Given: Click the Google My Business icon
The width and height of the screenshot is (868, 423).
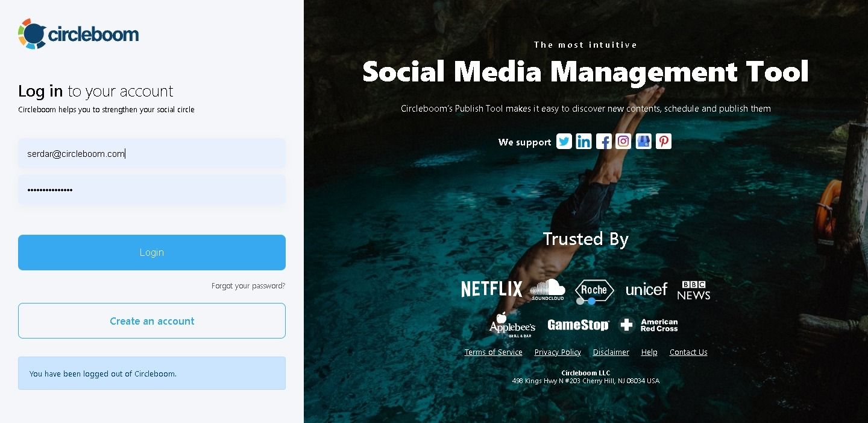Looking at the screenshot, I should click(x=643, y=141).
